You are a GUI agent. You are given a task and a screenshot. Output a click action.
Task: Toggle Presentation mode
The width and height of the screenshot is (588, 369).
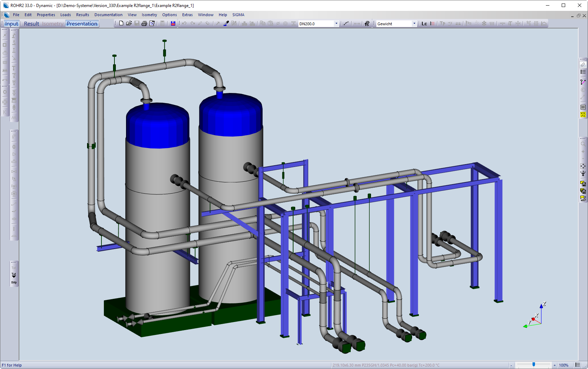82,24
